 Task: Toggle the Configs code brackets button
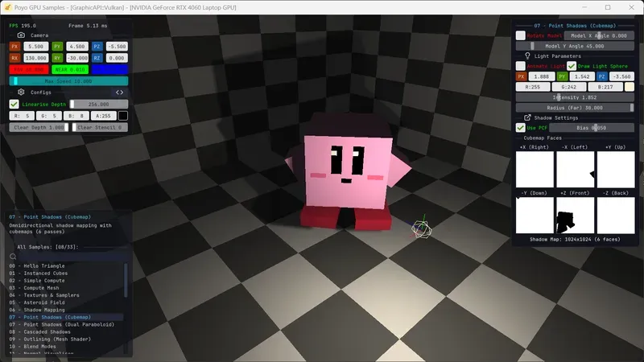119,93
